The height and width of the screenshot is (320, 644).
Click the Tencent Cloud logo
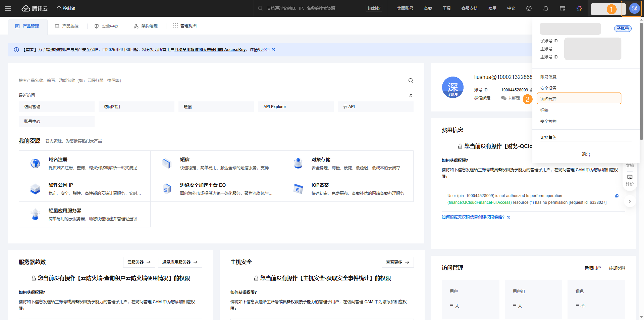click(35, 8)
